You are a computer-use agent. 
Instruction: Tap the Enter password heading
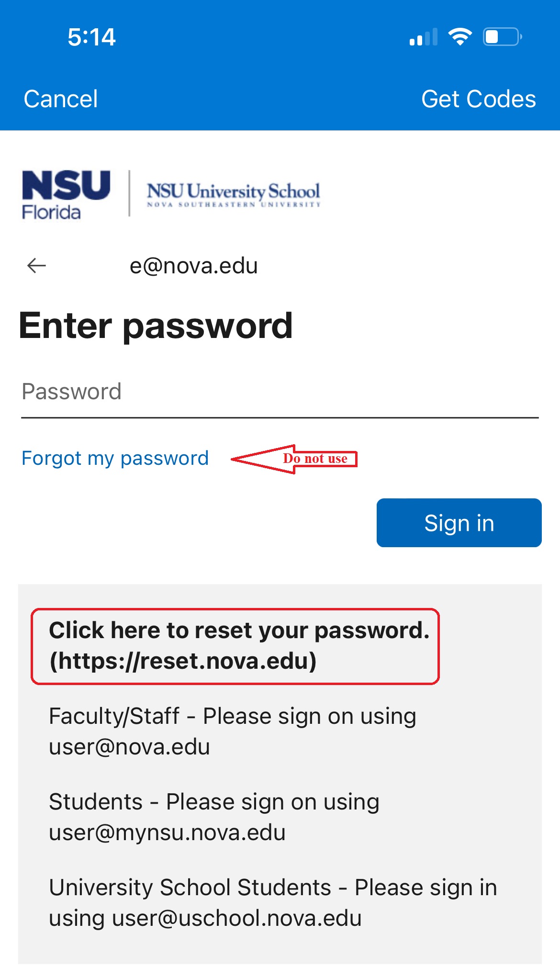[x=156, y=326]
